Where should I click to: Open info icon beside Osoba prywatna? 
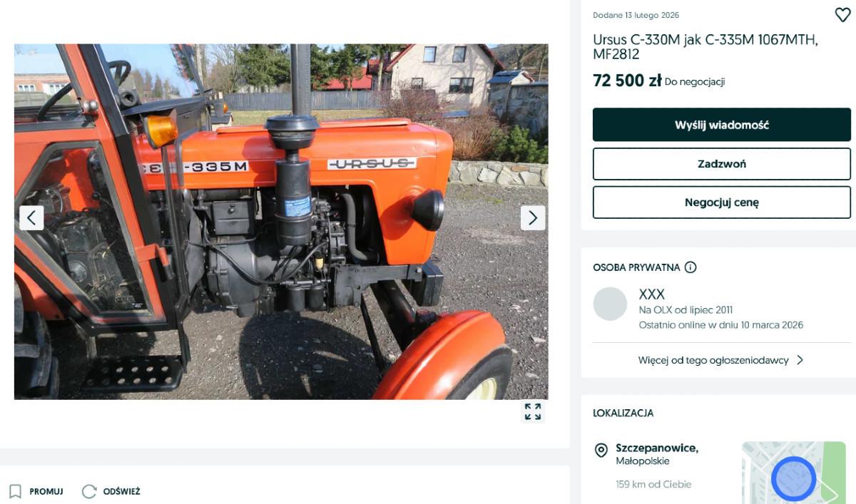click(x=691, y=267)
